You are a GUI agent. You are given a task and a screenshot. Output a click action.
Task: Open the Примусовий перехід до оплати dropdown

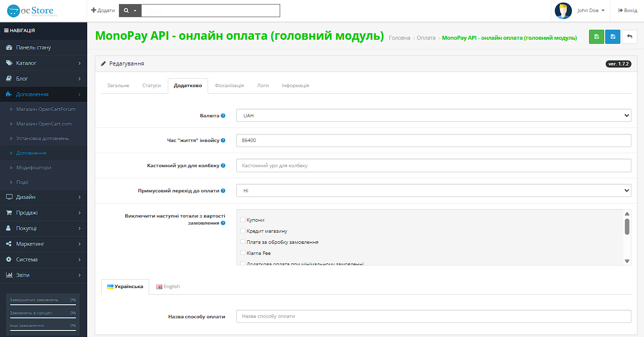coord(433,191)
